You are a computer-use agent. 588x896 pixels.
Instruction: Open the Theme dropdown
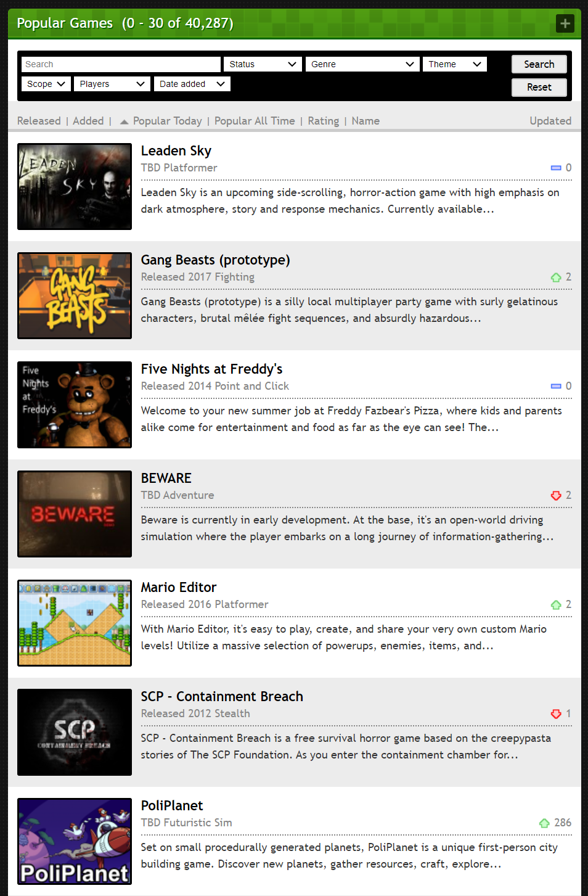455,64
